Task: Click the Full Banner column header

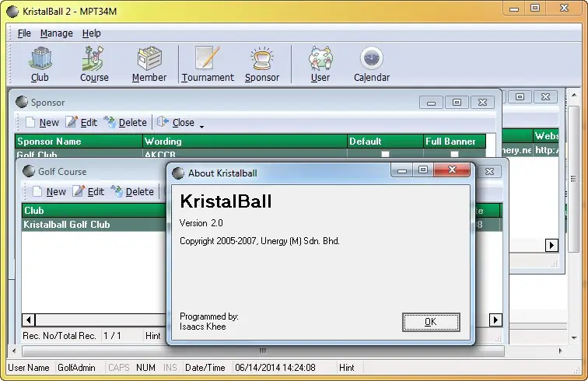Action: point(454,142)
